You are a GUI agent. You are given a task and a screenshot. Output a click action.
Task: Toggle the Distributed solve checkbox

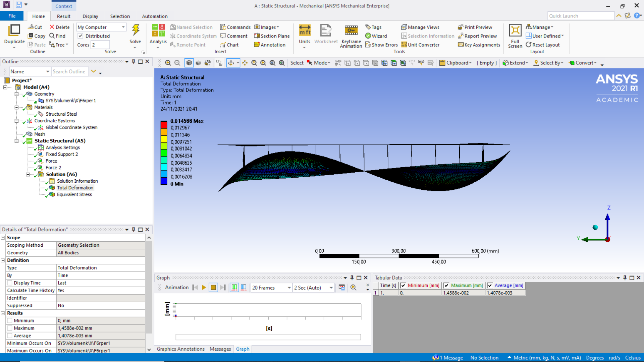[x=80, y=36]
